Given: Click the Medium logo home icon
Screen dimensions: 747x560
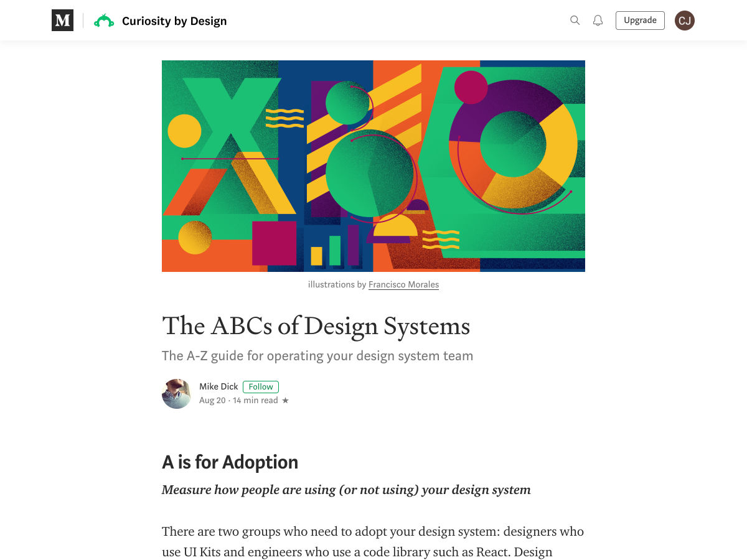Looking at the screenshot, I should (x=62, y=21).
